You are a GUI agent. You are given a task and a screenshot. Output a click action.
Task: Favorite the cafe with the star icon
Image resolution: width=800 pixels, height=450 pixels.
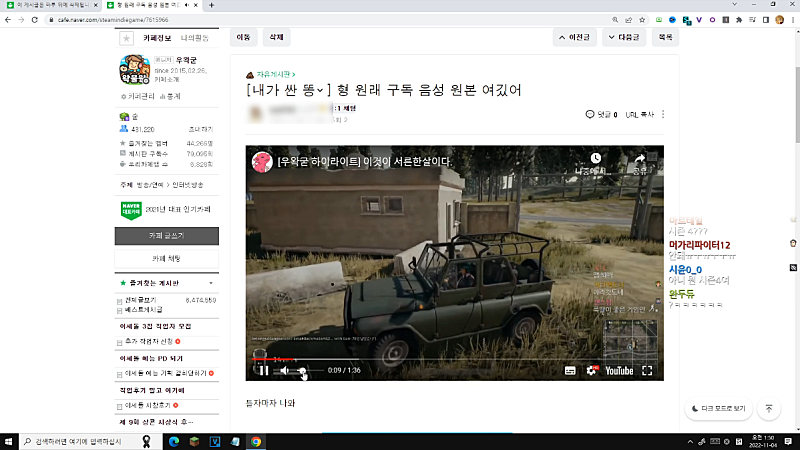point(127,38)
